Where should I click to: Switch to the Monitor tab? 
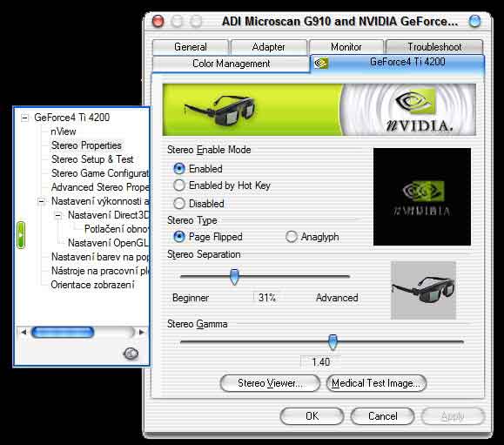(346, 47)
